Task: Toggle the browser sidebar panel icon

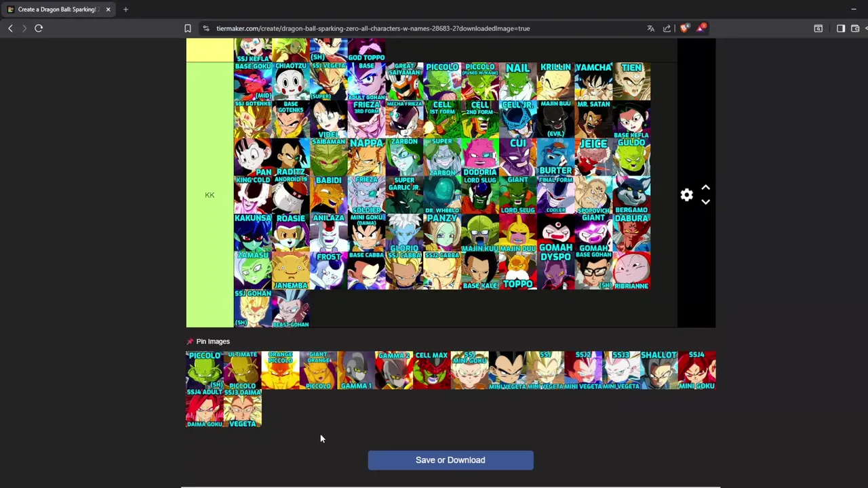Action: point(841,28)
